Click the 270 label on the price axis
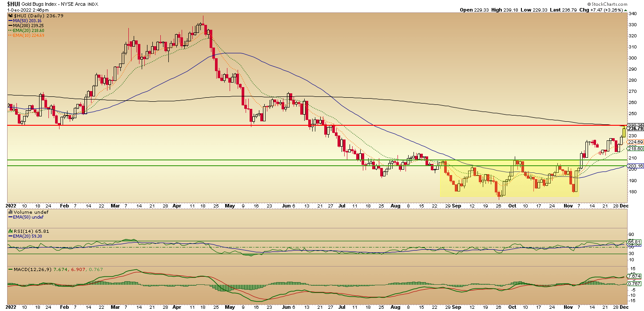 (632, 92)
